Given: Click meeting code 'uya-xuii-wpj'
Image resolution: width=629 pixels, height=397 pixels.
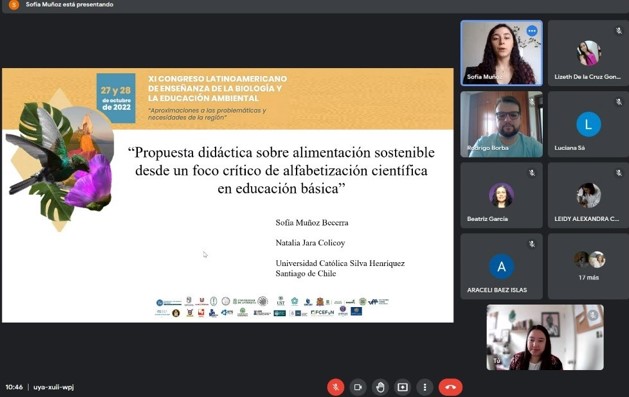Looking at the screenshot, I should pos(53,387).
